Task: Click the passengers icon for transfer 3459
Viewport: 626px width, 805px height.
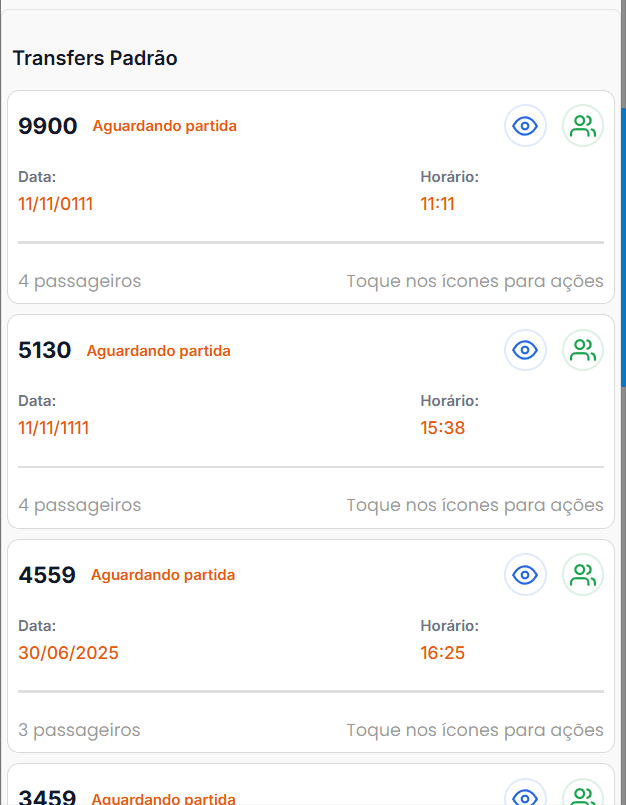Action: point(583,797)
